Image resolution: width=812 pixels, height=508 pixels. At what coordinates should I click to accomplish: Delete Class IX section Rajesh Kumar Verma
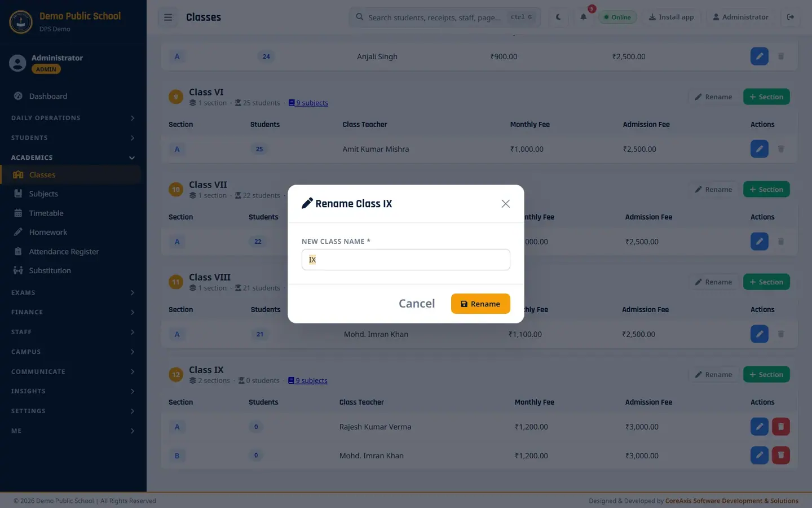781,427
